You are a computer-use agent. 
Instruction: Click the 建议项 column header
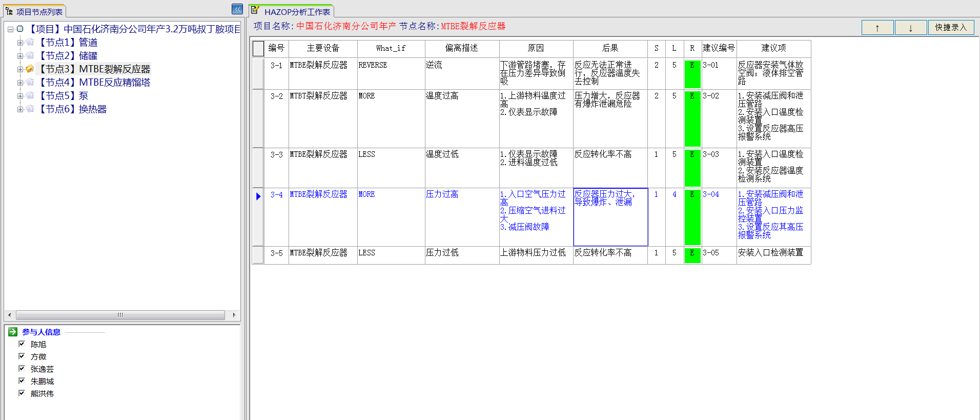(x=774, y=49)
